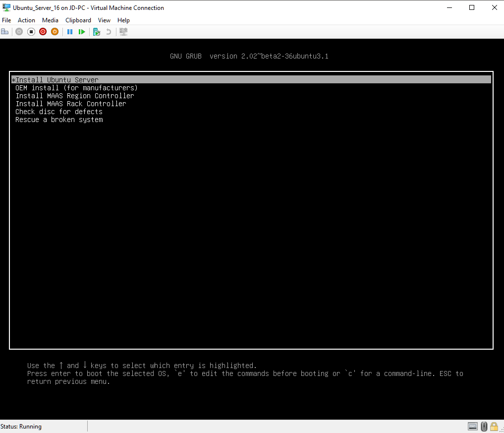Viewport: 504px width, 433px height.
Task: Open the Help menu
Action: pos(123,20)
